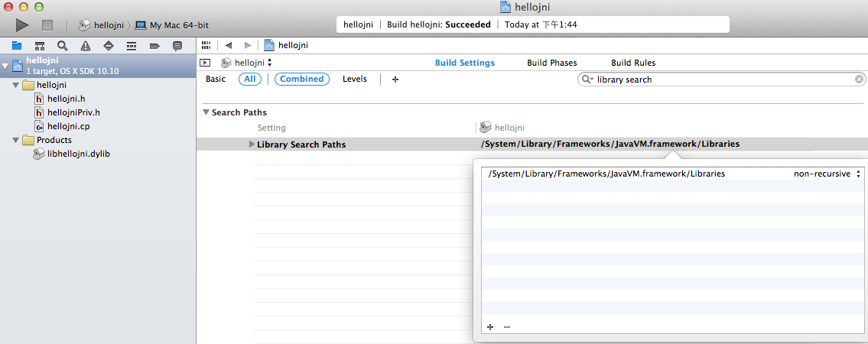
Task: Show the Report navigator speech bubble icon
Action: click(177, 46)
